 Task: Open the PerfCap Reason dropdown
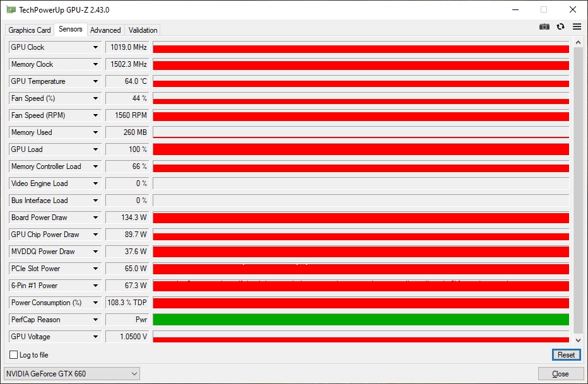(x=55, y=320)
